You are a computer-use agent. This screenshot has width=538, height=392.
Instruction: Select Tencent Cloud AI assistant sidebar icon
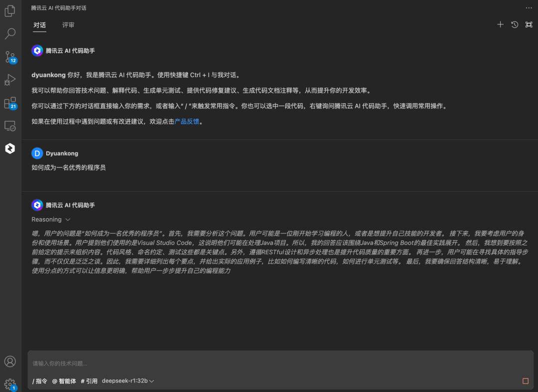click(10, 148)
